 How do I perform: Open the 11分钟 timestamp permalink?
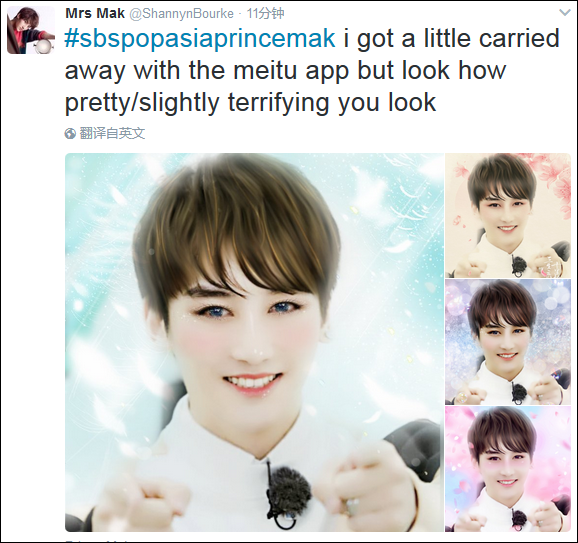pos(265,14)
